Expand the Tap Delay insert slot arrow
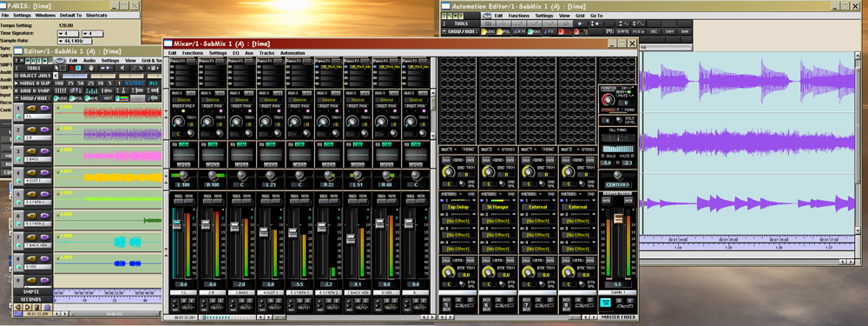The height and width of the screenshot is (326, 868). pos(474,200)
